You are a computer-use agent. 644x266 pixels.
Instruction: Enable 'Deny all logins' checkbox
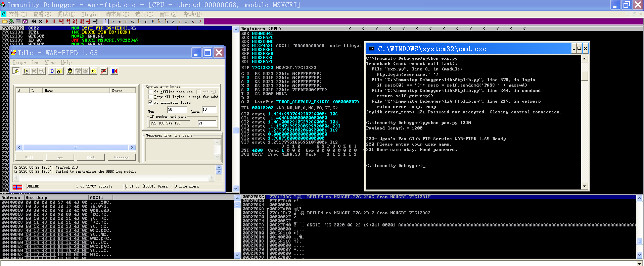pos(150,97)
